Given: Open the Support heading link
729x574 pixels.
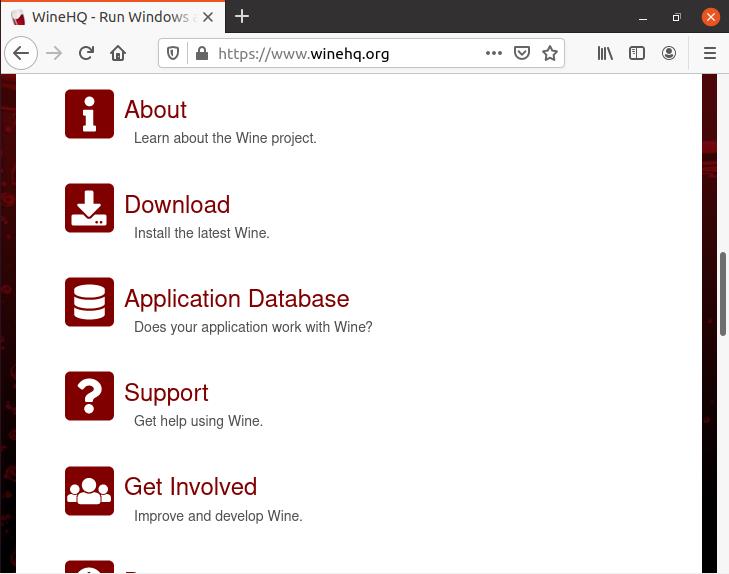Looking at the screenshot, I should 166,393.
